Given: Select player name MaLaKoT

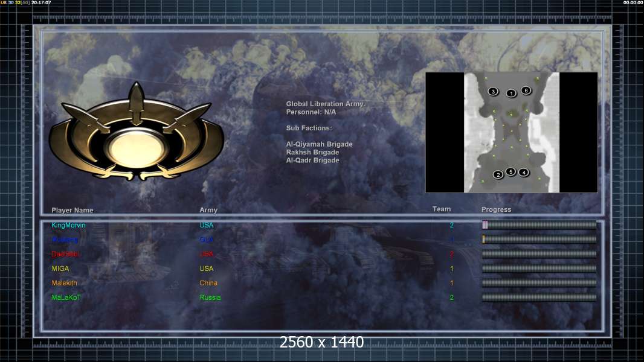Looking at the screenshot, I should pos(66,297).
